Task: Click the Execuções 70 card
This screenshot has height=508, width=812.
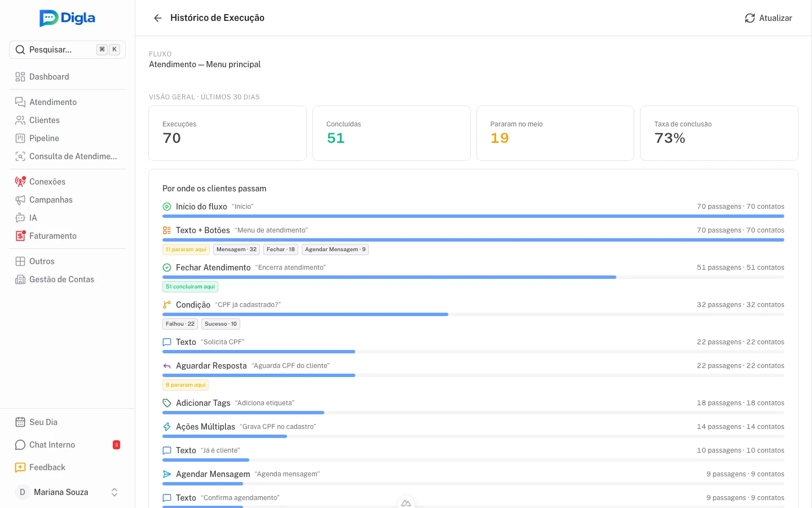Action: click(x=227, y=133)
